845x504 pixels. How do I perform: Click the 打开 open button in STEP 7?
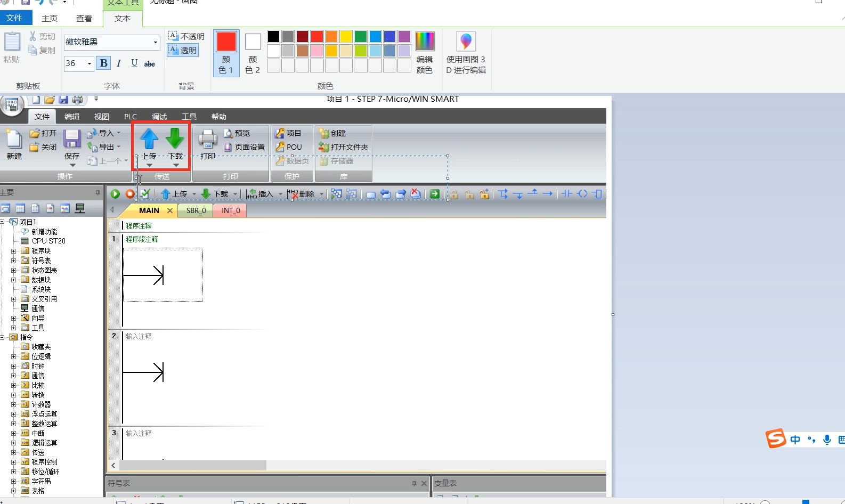(43, 133)
